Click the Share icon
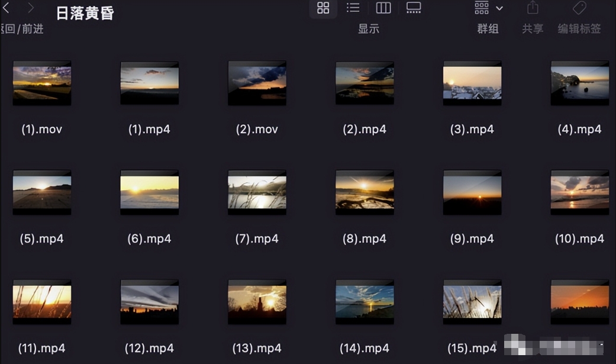 (533, 8)
